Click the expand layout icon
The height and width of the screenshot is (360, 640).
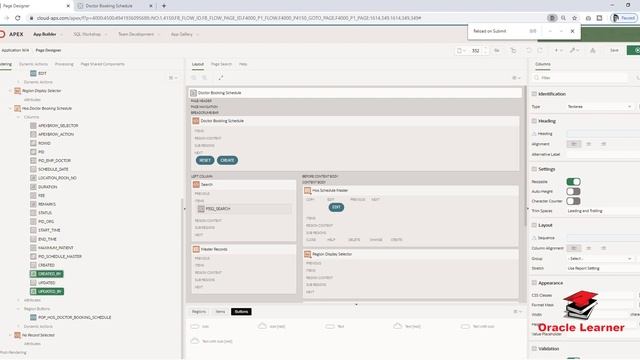[x=221, y=78]
